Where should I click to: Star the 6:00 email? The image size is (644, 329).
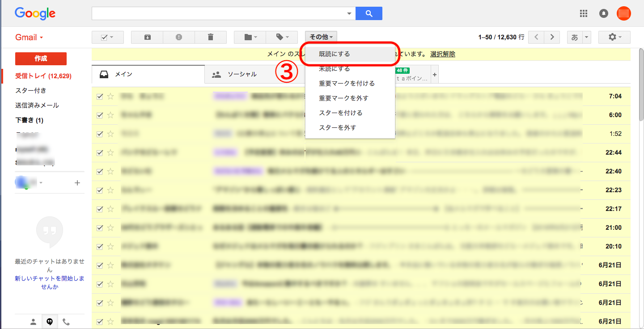pyautogui.click(x=110, y=115)
